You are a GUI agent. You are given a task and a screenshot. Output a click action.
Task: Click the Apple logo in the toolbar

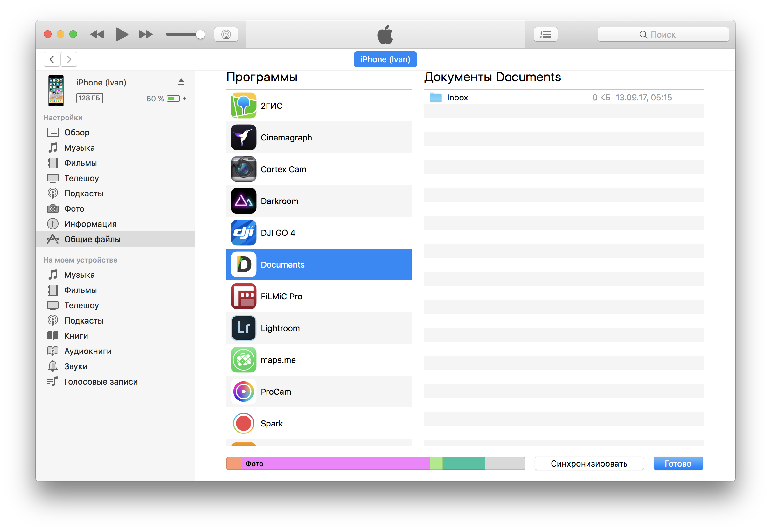(x=385, y=34)
